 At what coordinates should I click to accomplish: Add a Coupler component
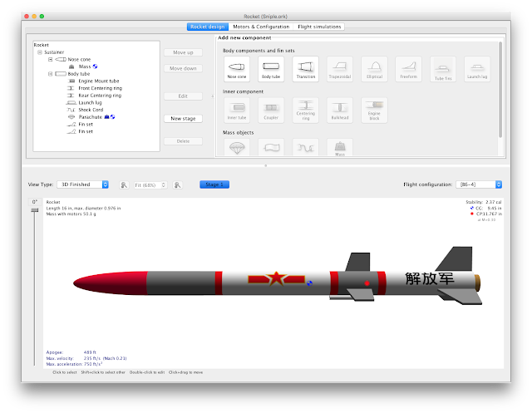pyautogui.click(x=271, y=111)
